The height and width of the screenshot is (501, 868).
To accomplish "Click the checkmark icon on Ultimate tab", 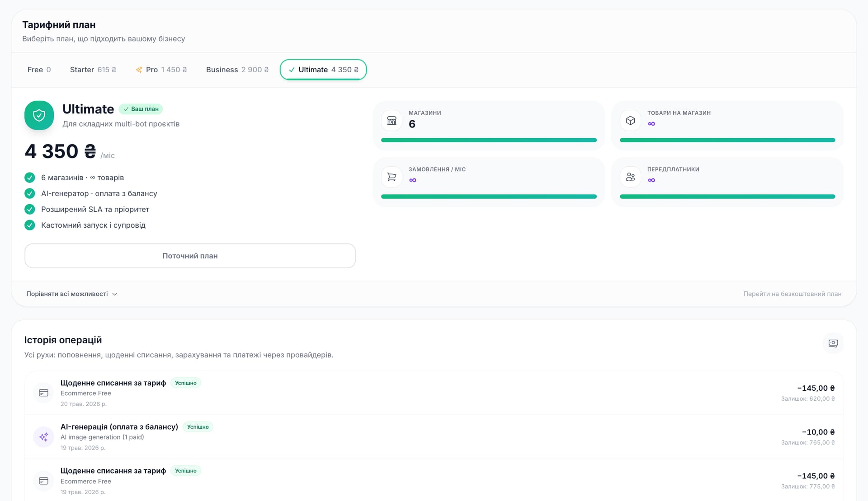I will click(292, 70).
